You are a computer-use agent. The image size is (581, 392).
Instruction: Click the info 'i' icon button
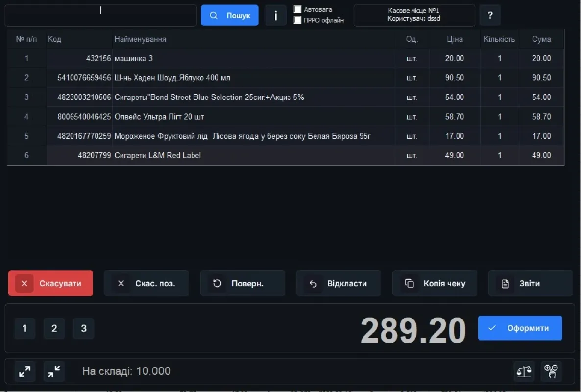coord(275,16)
